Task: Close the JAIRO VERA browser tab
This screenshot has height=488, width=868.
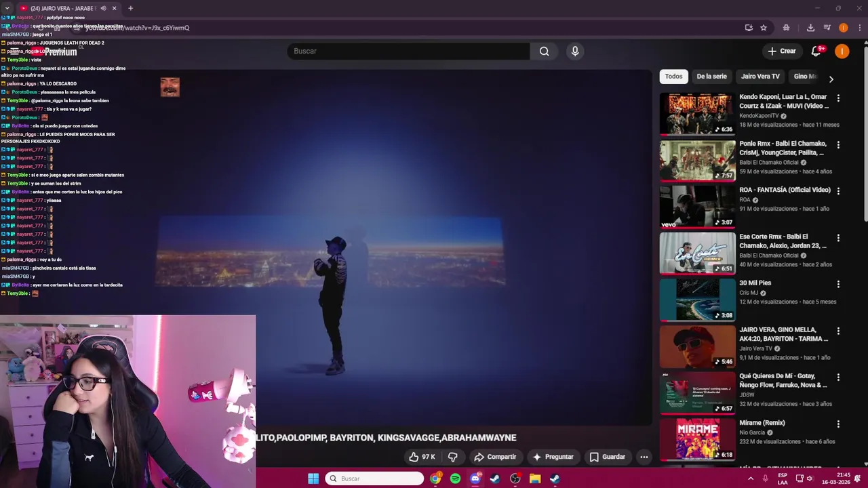Action: click(x=114, y=8)
